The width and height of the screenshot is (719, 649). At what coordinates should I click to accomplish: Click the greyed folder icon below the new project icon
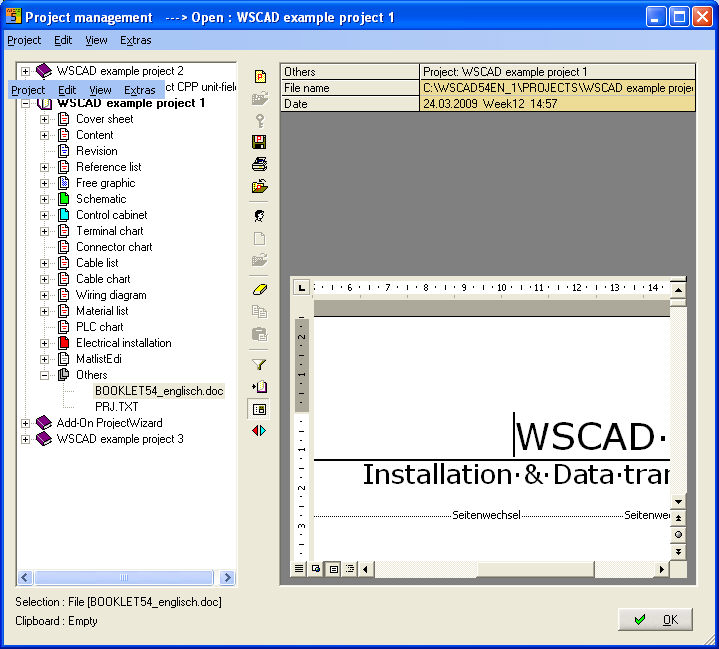tap(260, 98)
